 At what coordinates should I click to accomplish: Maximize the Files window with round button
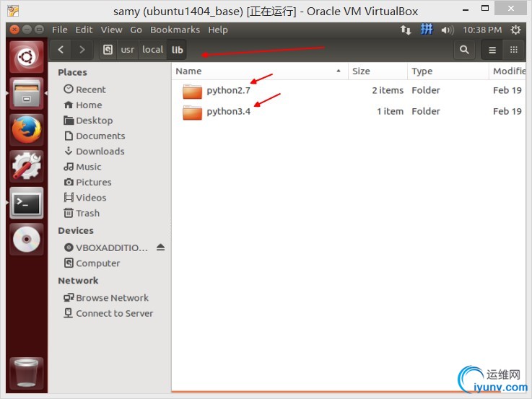tap(40, 30)
